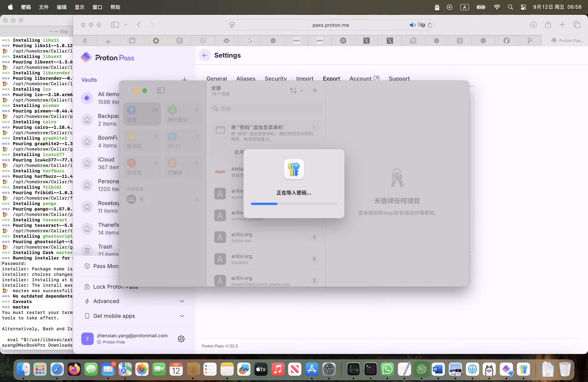Open account settings gear icon
Image resolution: width=588 pixels, height=382 pixels.
[181, 339]
